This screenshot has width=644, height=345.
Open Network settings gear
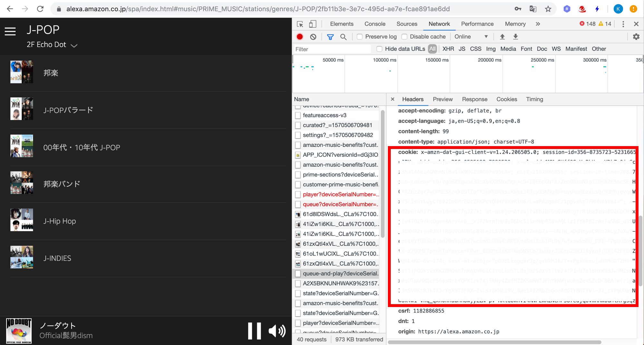point(636,37)
